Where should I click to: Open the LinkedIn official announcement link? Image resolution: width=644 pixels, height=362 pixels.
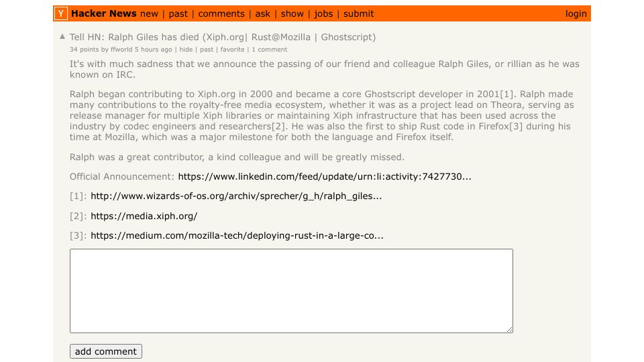click(x=325, y=176)
